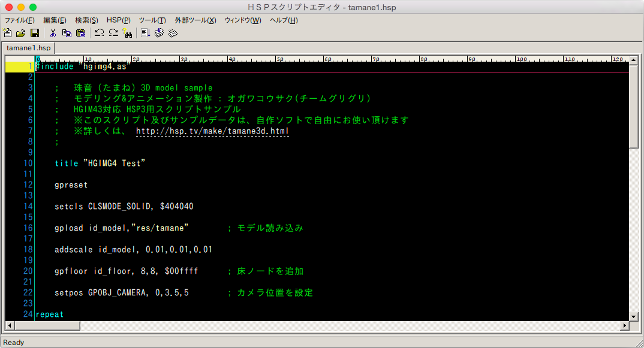The image size is (644, 348).
Task: Click the horizontal scrollbar right arrow
Action: [625, 325]
